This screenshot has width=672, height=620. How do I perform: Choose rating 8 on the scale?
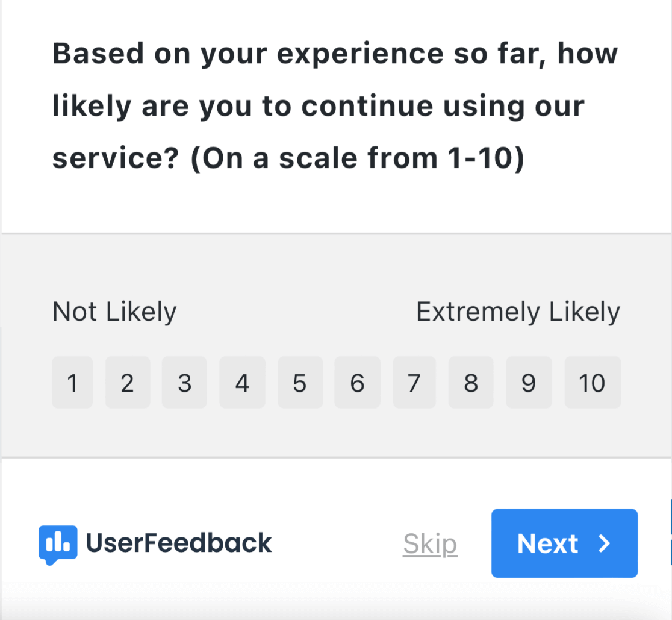point(471,383)
